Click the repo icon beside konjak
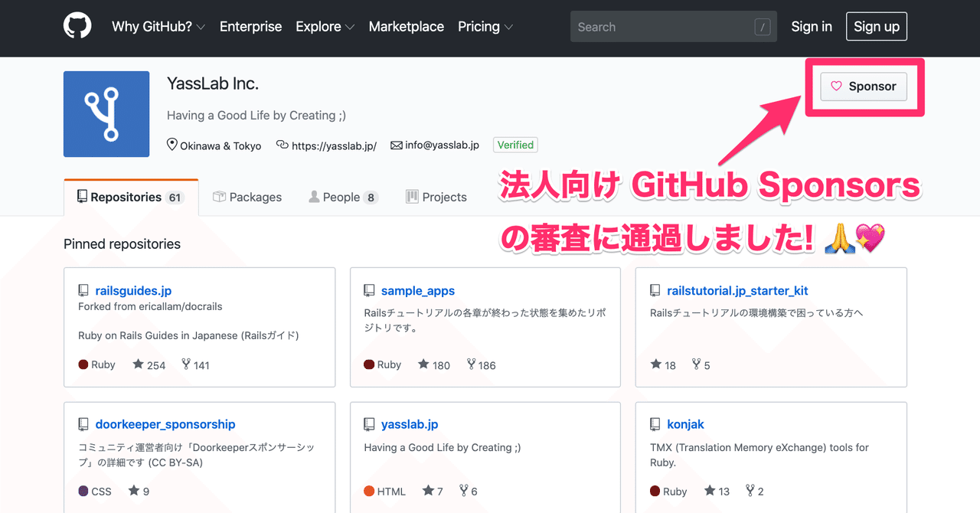 click(655, 424)
